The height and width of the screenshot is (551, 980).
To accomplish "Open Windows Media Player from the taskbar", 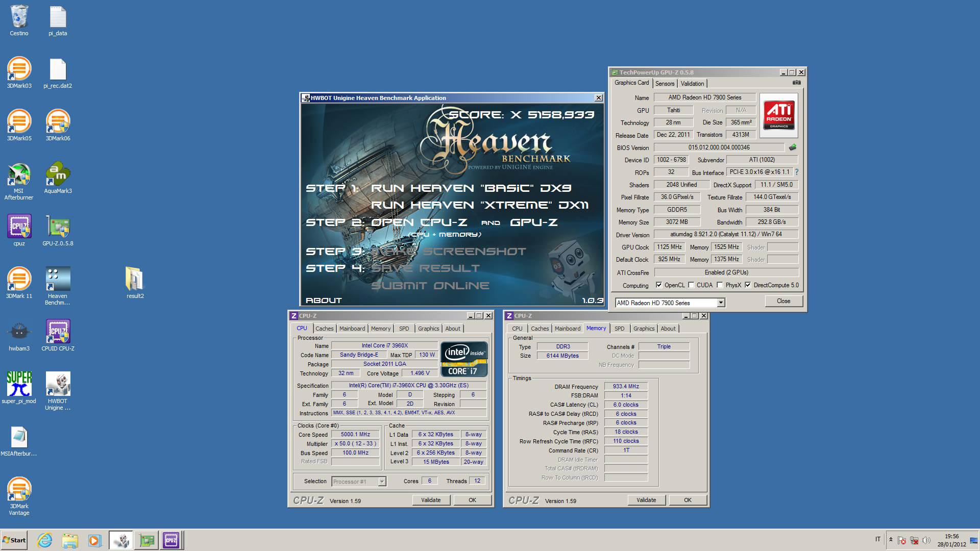I will [x=94, y=540].
